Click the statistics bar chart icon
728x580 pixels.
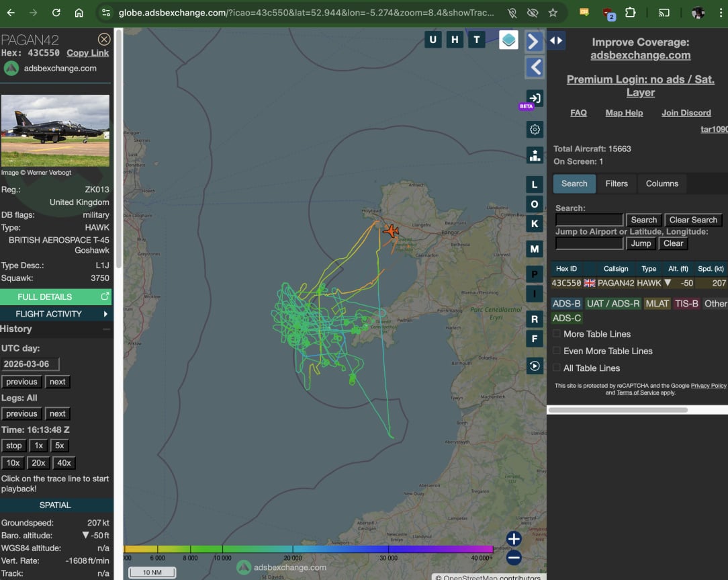(x=535, y=155)
